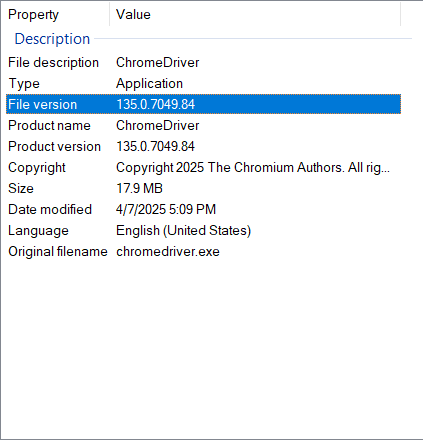Screen dimensions: 423x440
Task: Click the Date modified property label
Action: (50, 209)
